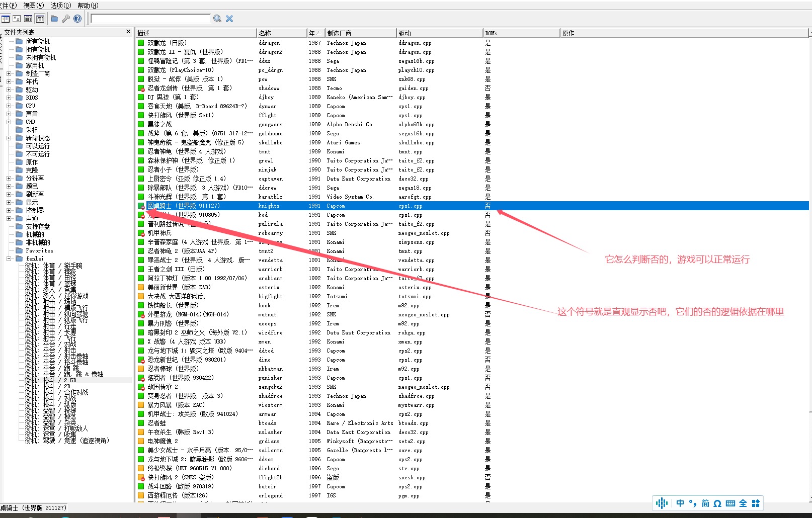Select the 不可运行 folder
The width and height of the screenshot is (812, 518).
[38, 154]
